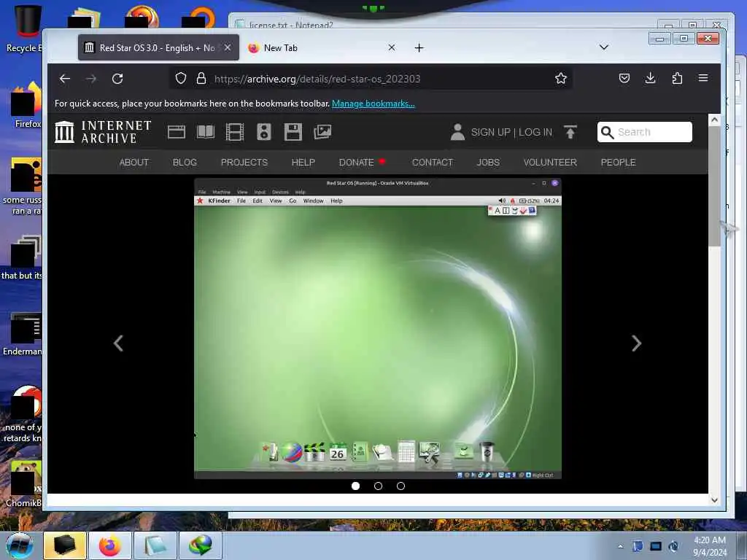Open VOLUNTEER in archive nav
The height and width of the screenshot is (560, 747).
point(550,163)
